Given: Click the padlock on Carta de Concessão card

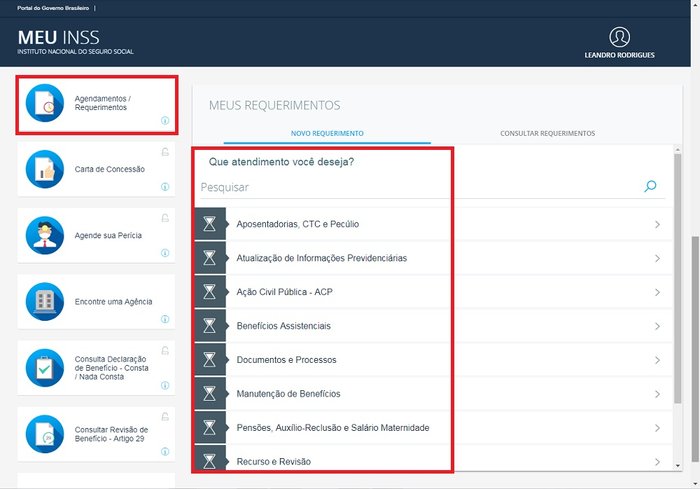Looking at the screenshot, I should [165, 152].
